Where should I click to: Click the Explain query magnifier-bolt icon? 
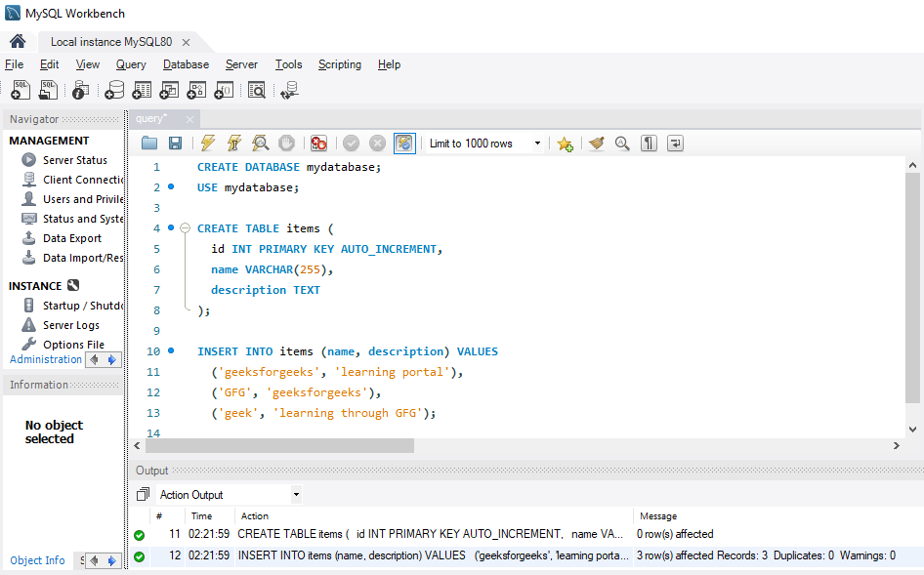260,144
